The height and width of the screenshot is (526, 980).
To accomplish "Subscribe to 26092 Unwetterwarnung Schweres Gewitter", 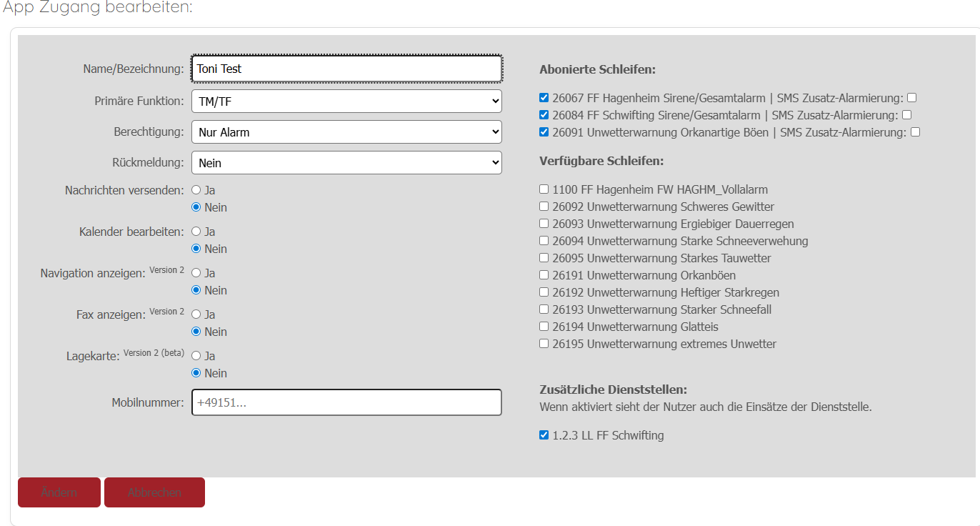I will click(x=544, y=207).
